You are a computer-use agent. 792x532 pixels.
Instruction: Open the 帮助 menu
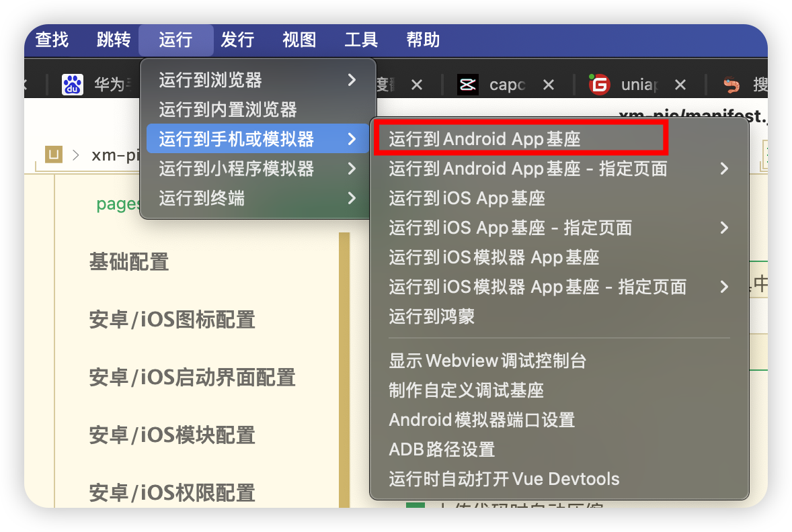(424, 40)
